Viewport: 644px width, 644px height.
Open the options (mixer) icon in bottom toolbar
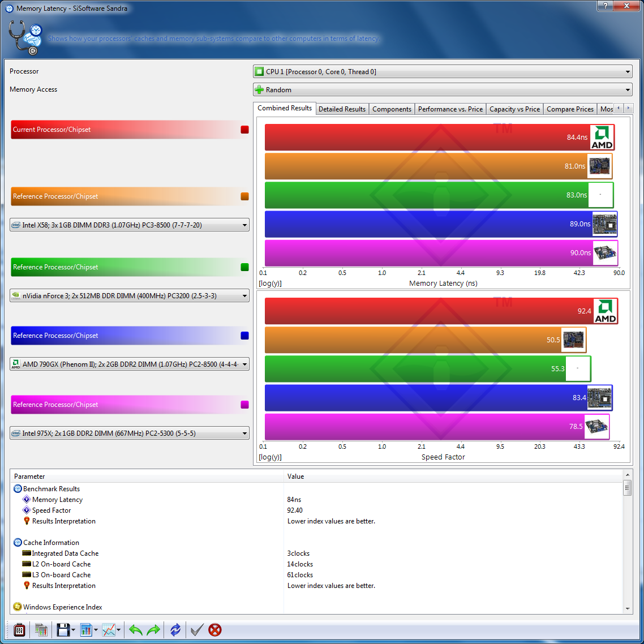19,630
